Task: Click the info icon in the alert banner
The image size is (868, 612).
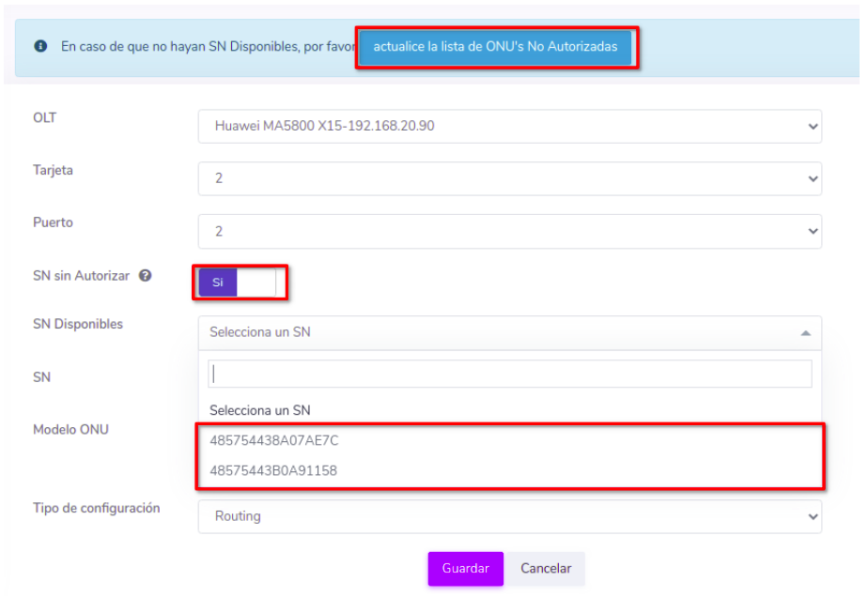Action: point(40,46)
